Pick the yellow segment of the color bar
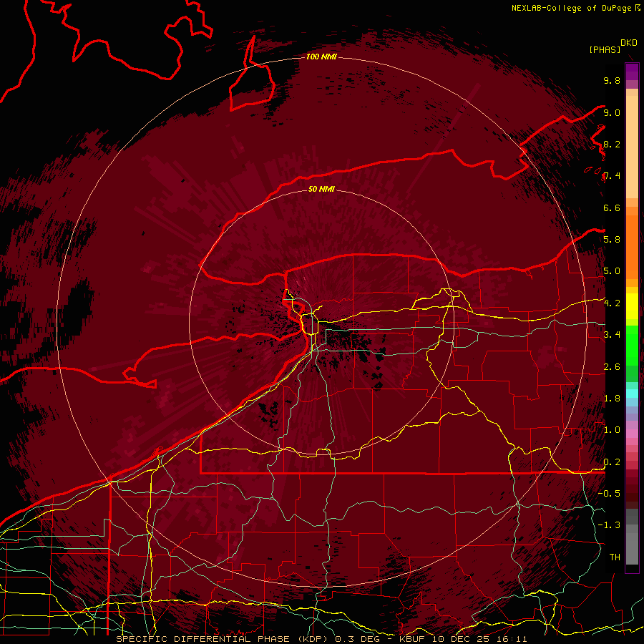644x644 pixels. pyautogui.click(x=632, y=306)
